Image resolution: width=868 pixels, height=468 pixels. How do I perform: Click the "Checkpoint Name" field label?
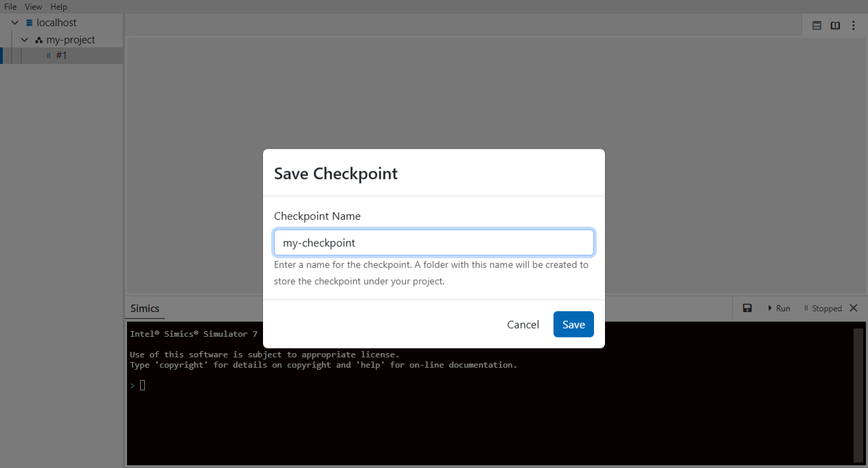pyautogui.click(x=317, y=216)
